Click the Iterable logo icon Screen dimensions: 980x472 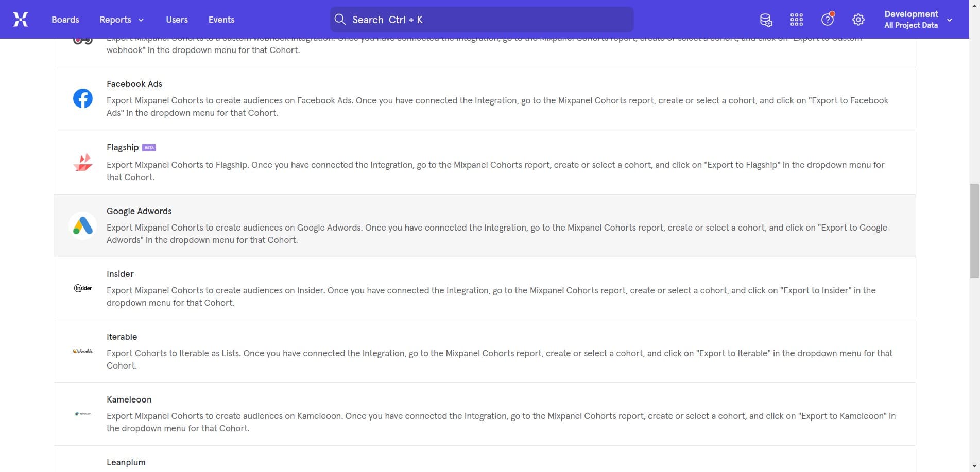pos(82,351)
